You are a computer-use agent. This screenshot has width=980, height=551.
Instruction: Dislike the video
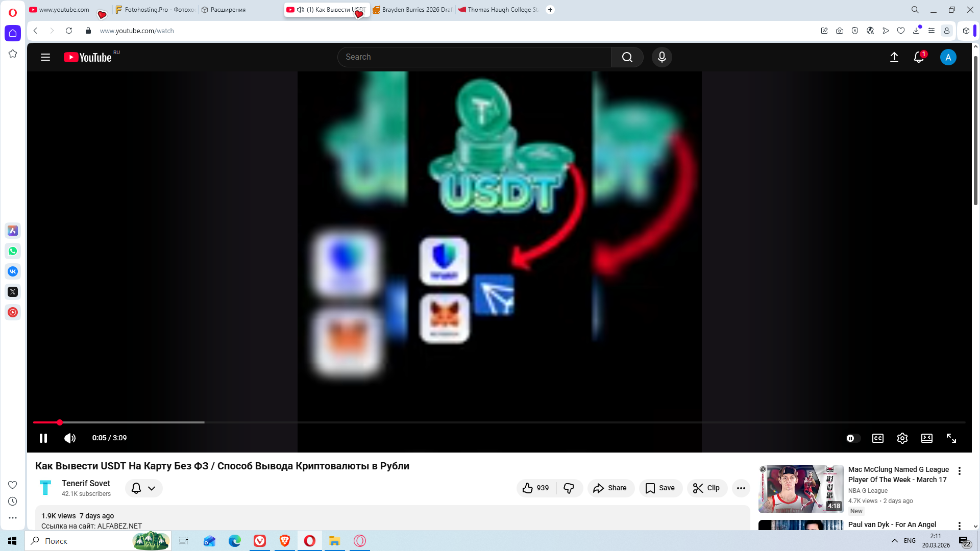(x=569, y=488)
